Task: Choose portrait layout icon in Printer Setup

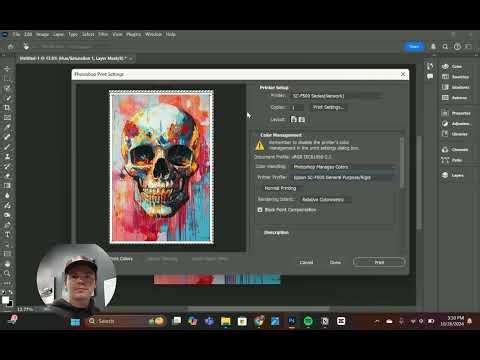Action: [294, 119]
